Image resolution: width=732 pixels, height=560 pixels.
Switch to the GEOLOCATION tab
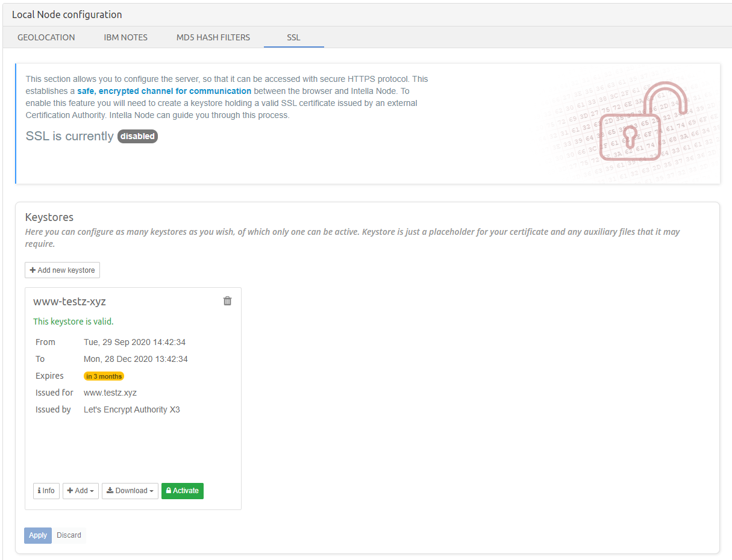[46, 37]
